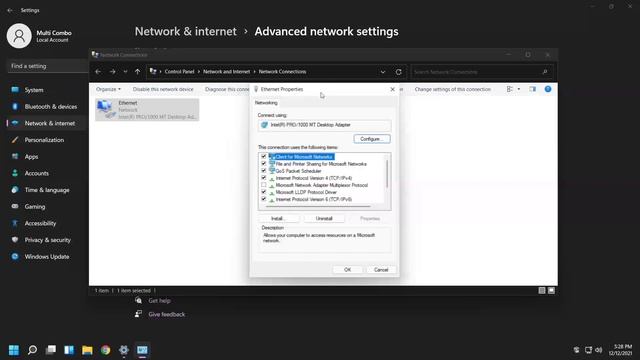Open the preview pane toggle icon

533,89
